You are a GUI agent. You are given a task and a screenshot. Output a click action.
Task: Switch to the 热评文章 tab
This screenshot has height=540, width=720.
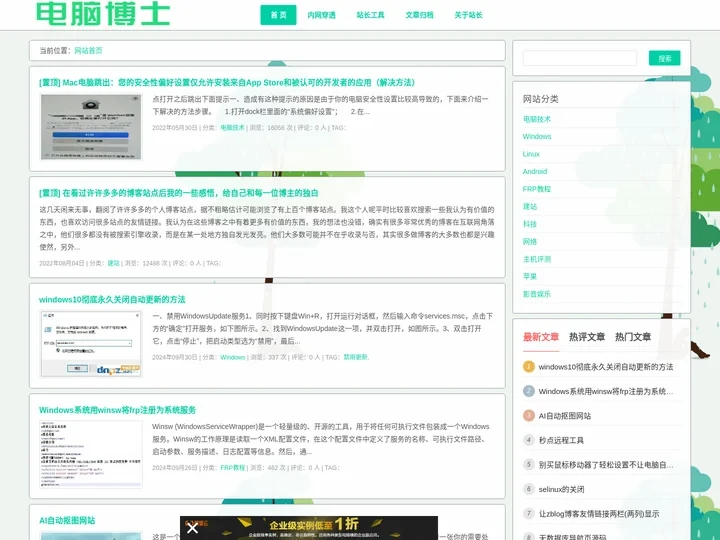(587, 337)
